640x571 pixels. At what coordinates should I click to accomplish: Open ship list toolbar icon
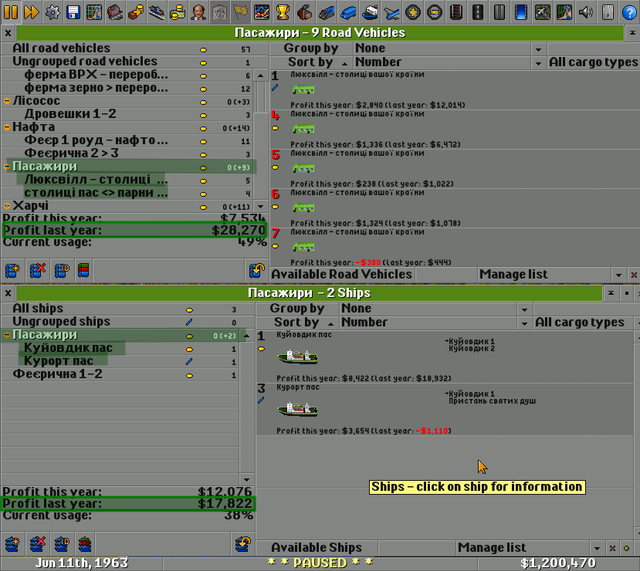[x=370, y=11]
